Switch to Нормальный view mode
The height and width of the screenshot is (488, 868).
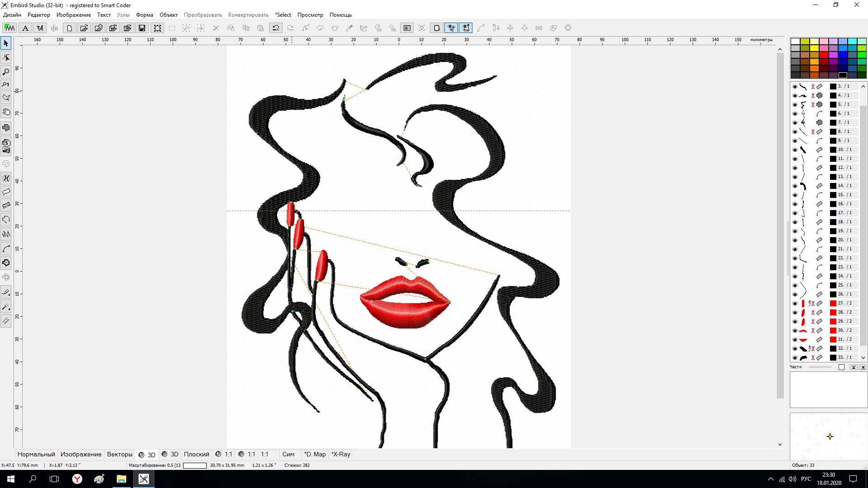point(36,454)
